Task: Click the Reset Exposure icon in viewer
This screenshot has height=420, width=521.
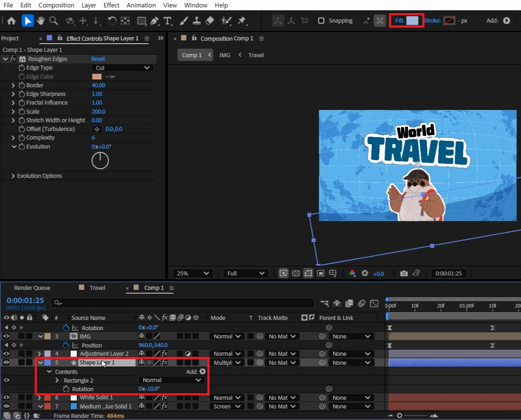Action: [364, 273]
